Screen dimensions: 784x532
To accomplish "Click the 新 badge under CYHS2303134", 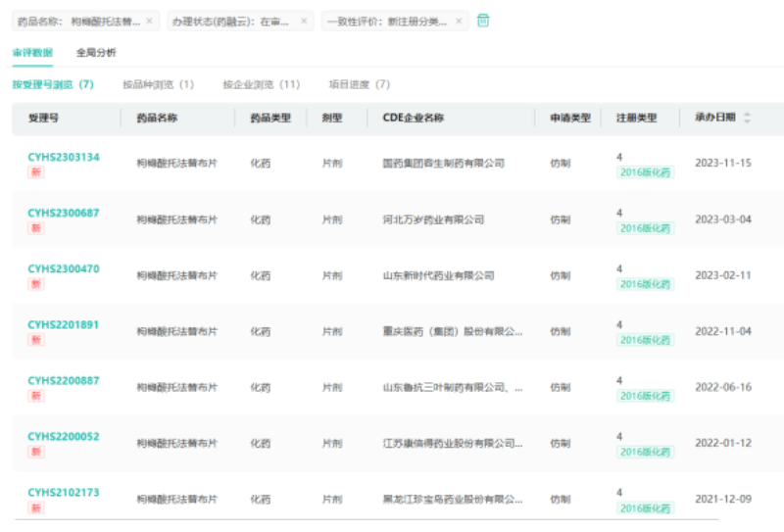I will tap(36, 172).
